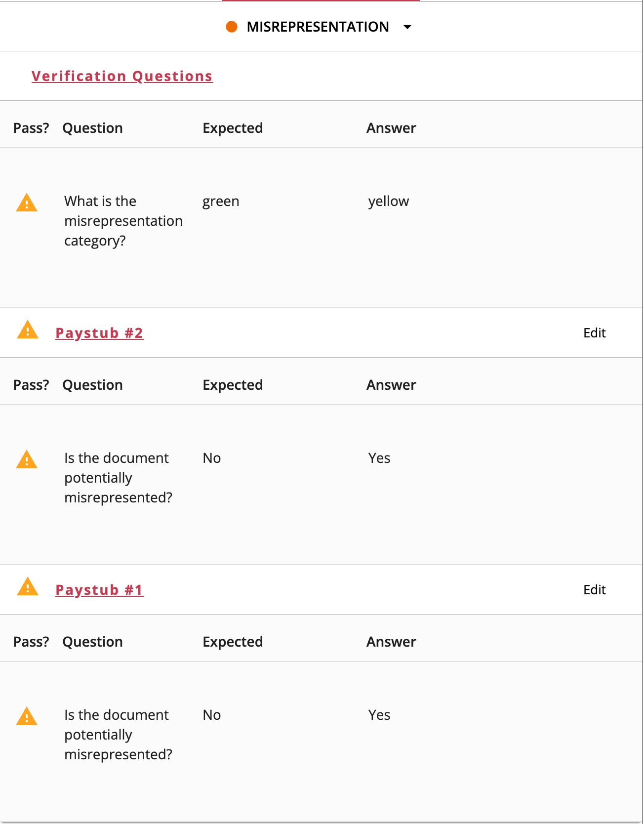Screen dimensions: 644x824
Task: Click Edit for Paystub #1
Action: point(594,590)
